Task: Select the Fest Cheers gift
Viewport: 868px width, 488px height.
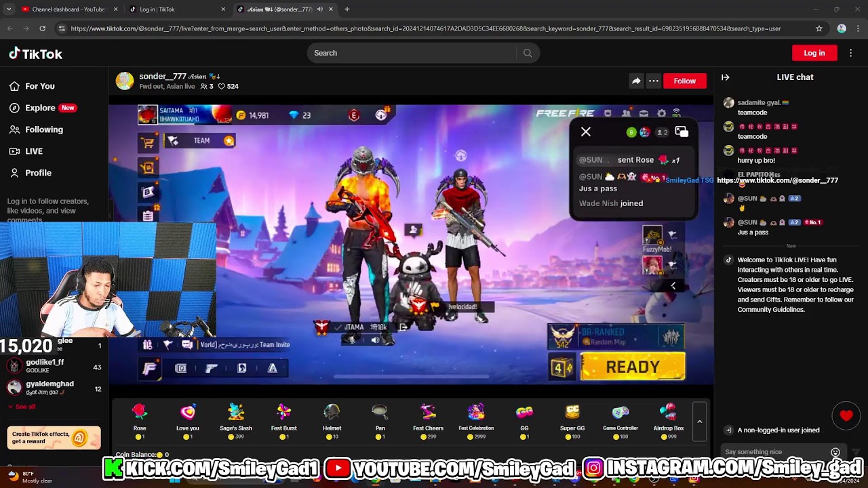Action: click(428, 420)
